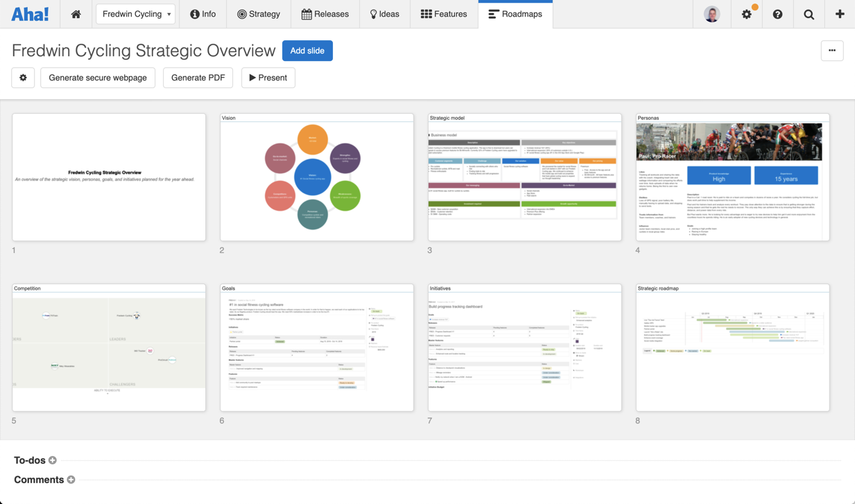The image size is (855, 504).
Task: Open the Strategic roadmap slide thumbnail
Action: [x=733, y=347]
